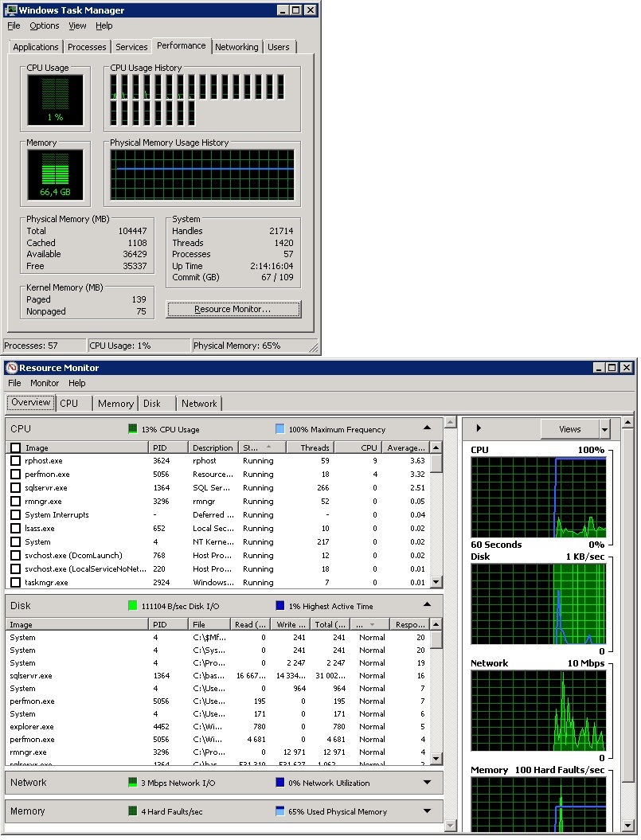Image resolution: width=641 pixels, height=840 pixels.
Task: Check the box for sqlservr.exe
Action: click(x=16, y=487)
